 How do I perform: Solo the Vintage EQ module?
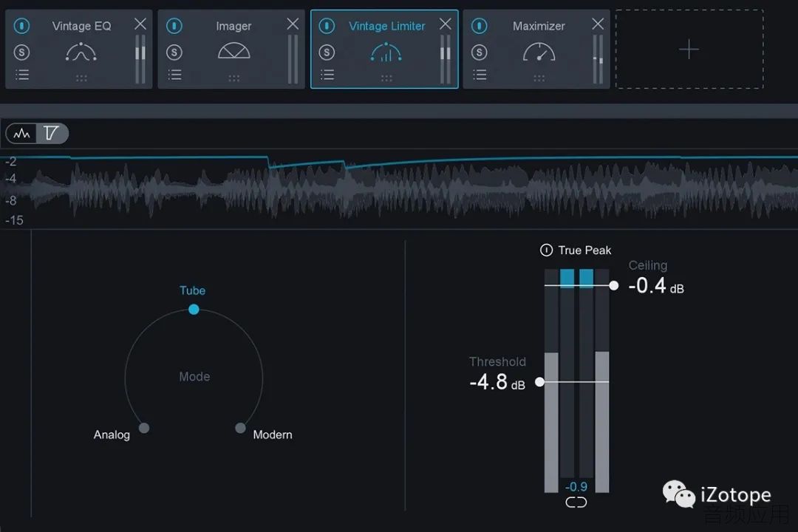[21, 52]
